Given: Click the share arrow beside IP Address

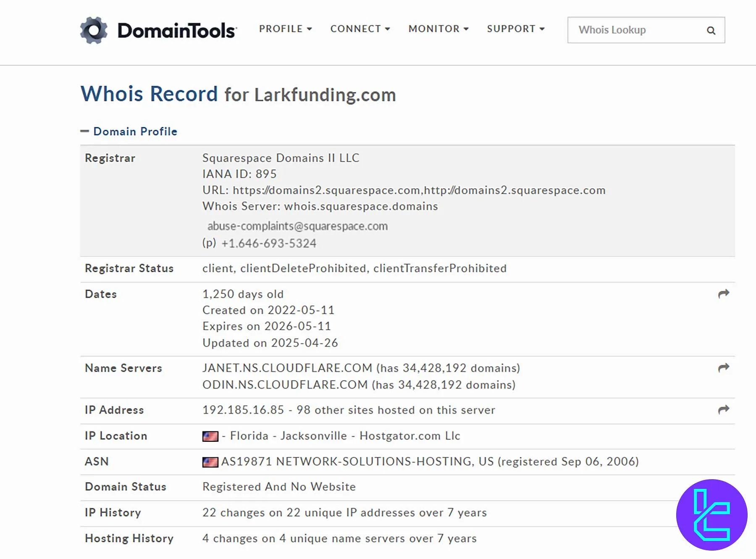Looking at the screenshot, I should [x=724, y=408].
